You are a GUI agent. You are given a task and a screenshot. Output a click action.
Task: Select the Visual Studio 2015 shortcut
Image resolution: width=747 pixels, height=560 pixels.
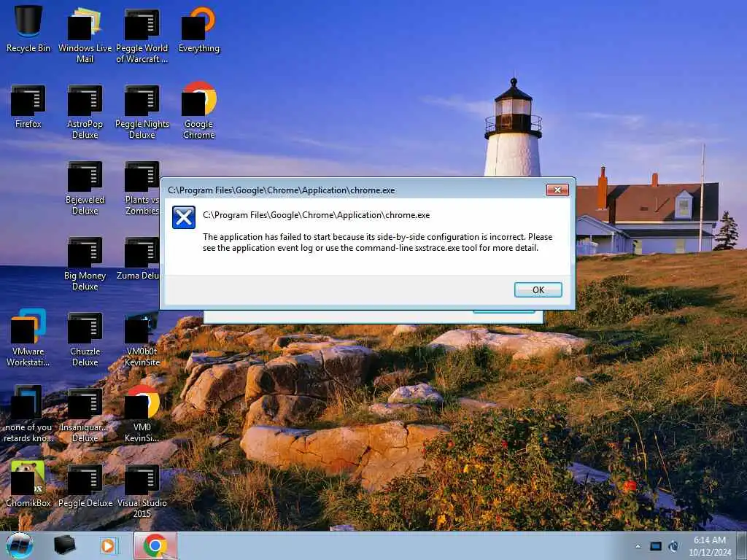click(x=142, y=491)
